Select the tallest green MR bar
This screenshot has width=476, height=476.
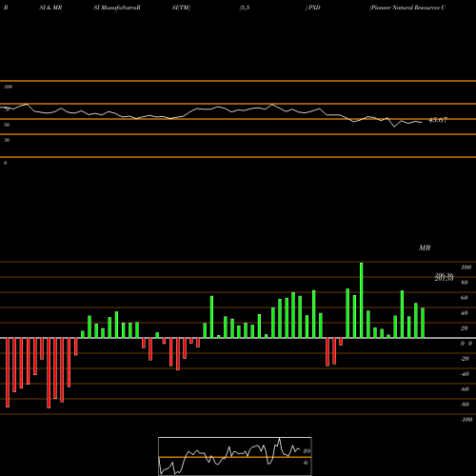361,300
